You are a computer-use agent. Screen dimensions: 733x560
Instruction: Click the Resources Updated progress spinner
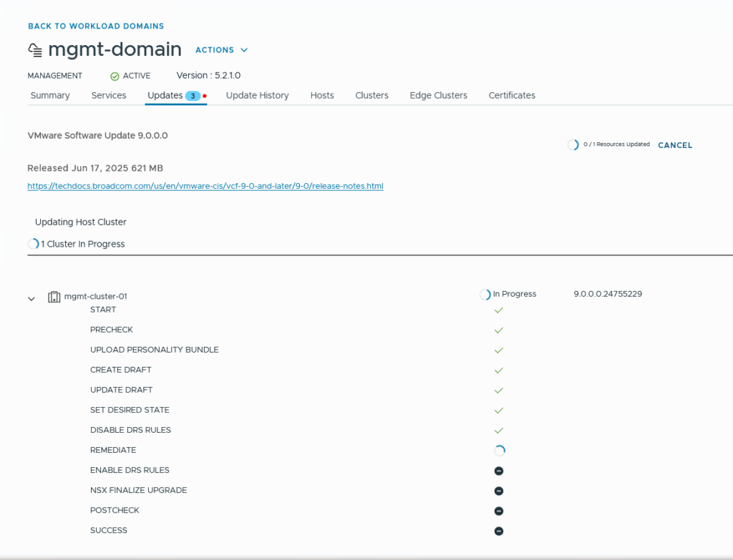pos(573,145)
